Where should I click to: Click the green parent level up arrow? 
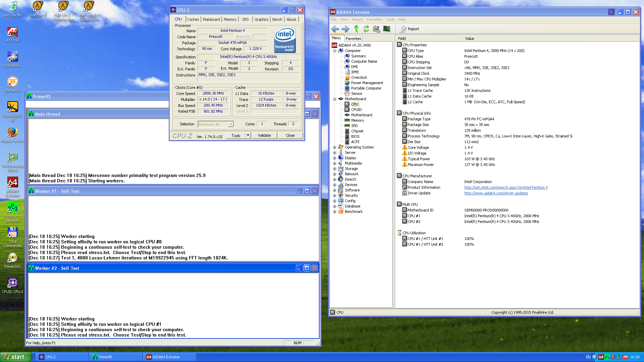pos(356,29)
